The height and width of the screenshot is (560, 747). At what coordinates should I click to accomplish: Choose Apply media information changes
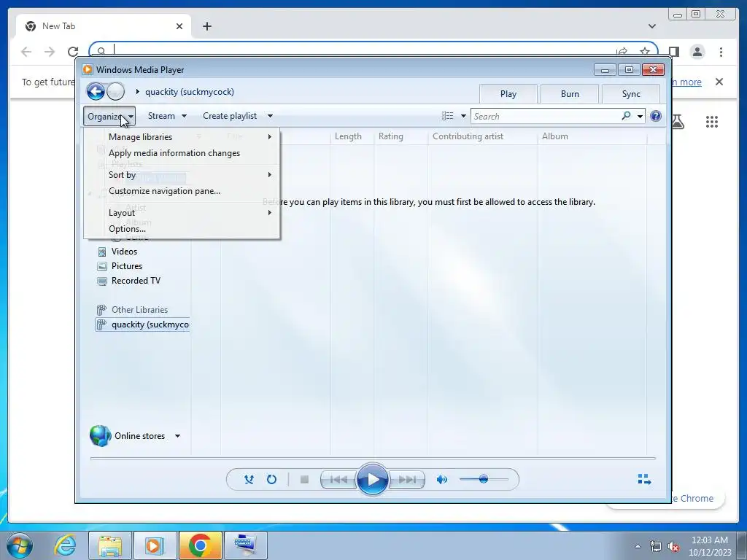[182, 153]
